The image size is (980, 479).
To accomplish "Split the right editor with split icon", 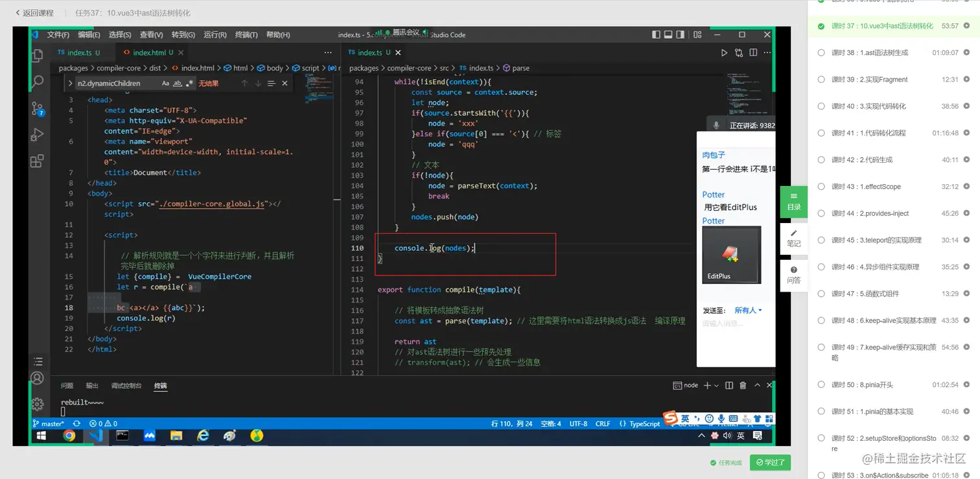I will (753, 53).
